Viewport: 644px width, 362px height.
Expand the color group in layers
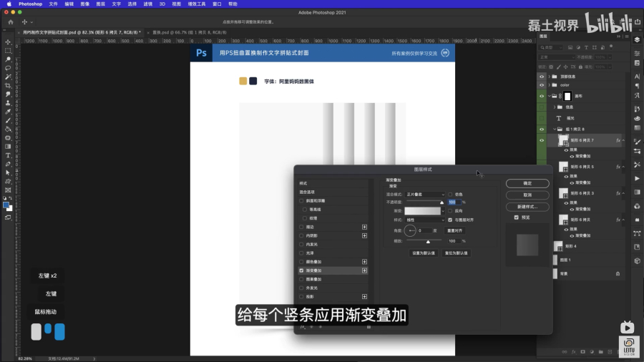point(549,85)
